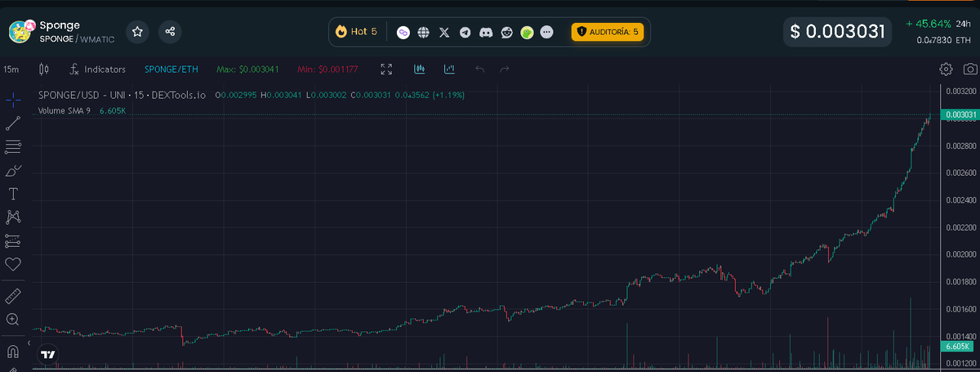Select the text annotation tool
The image size is (980, 372).
pyautogui.click(x=13, y=194)
